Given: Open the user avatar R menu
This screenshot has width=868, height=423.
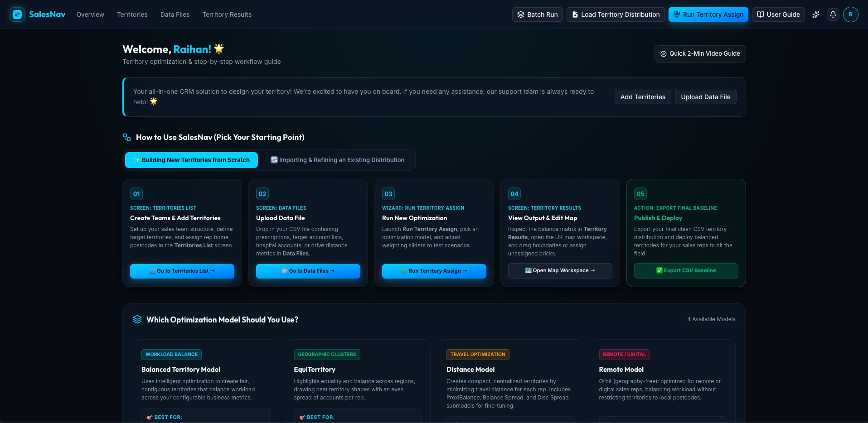Looking at the screenshot, I should point(851,14).
